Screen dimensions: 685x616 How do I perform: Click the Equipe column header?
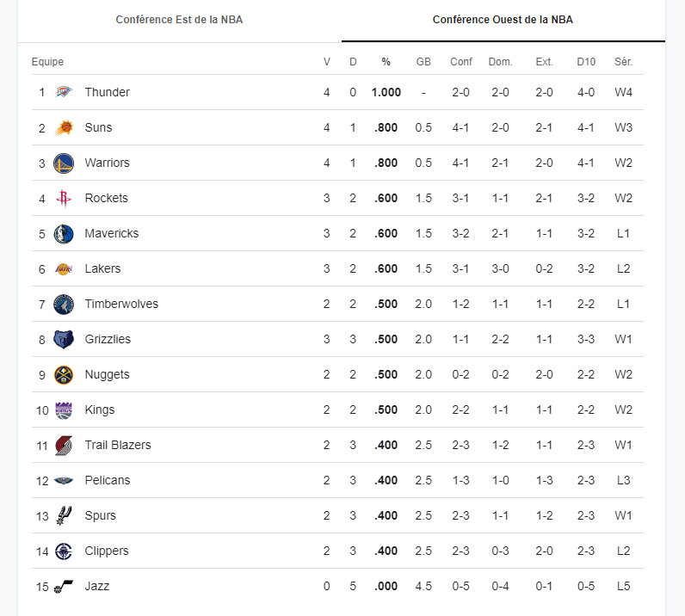coord(47,62)
